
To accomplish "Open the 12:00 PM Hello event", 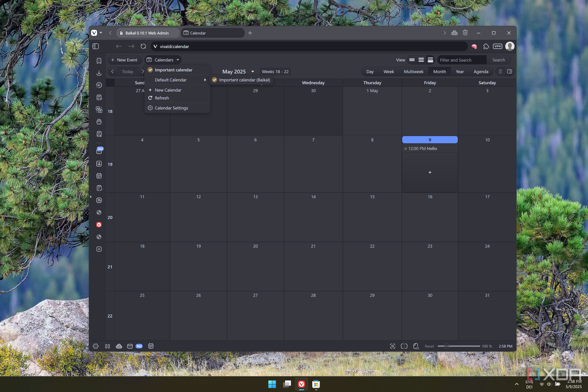I will (430, 149).
